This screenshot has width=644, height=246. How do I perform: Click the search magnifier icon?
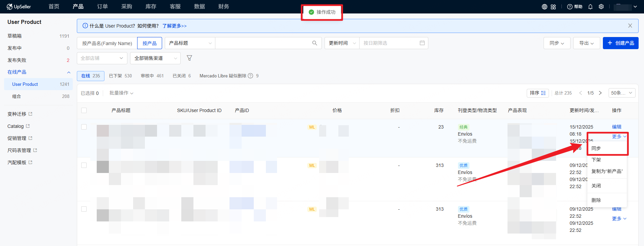pos(314,43)
